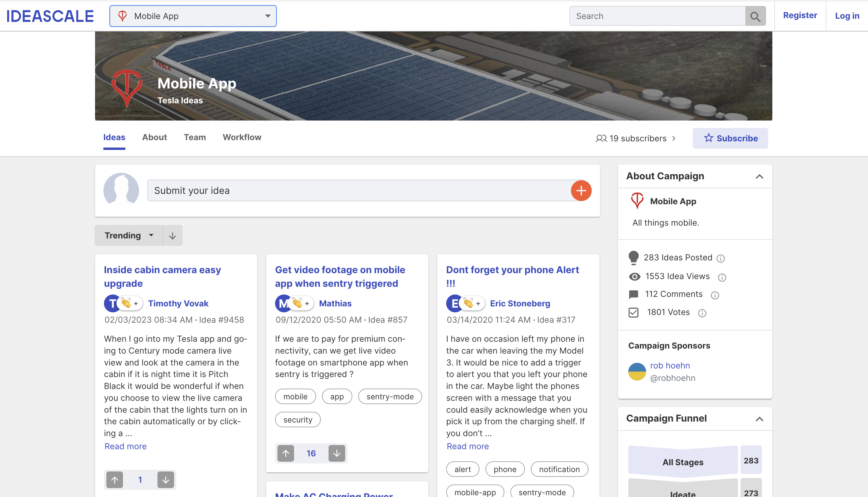Click the 19 subscribers text
The width and height of the screenshot is (868, 497).
637,138
